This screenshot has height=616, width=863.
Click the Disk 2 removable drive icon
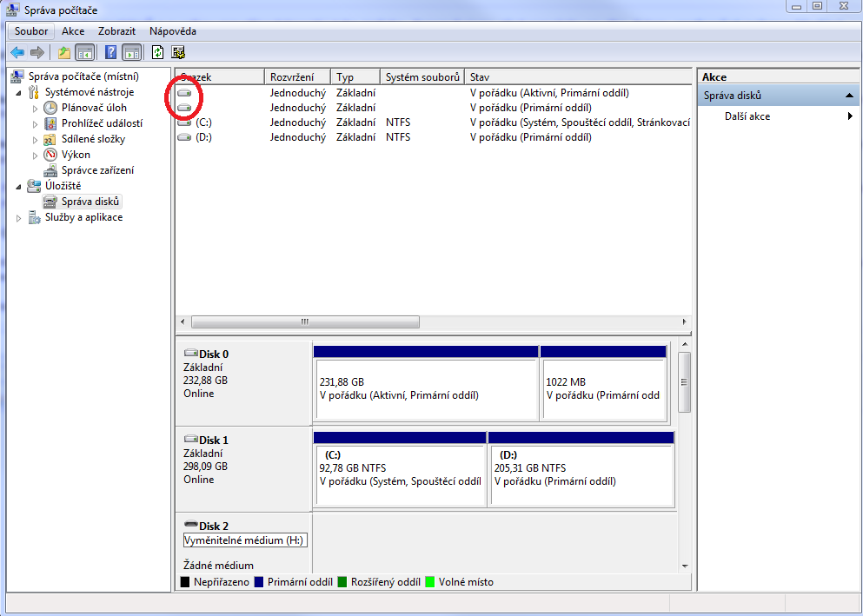point(191,524)
